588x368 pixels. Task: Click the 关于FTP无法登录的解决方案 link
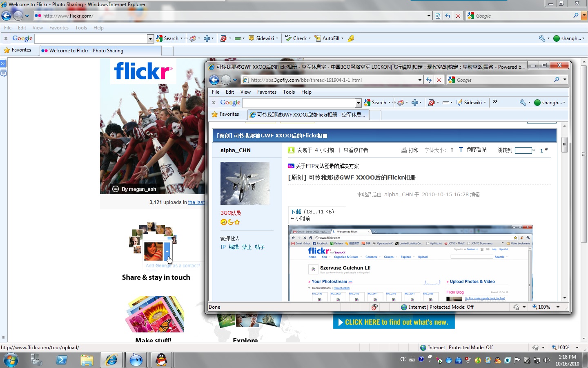coord(327,166)
